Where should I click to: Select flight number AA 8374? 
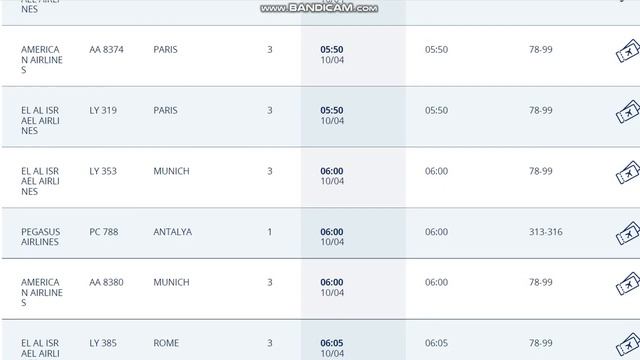pyautogui.click(x=106, y=49)
